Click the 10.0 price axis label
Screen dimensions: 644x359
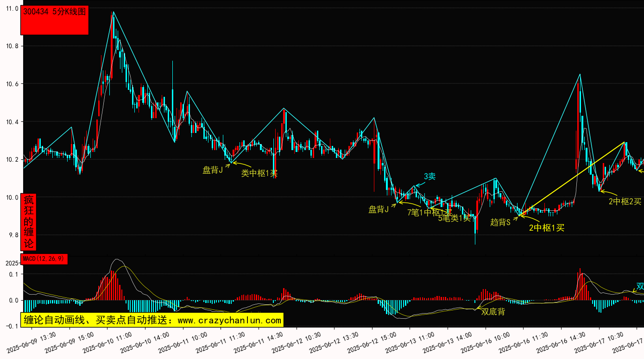12,197
